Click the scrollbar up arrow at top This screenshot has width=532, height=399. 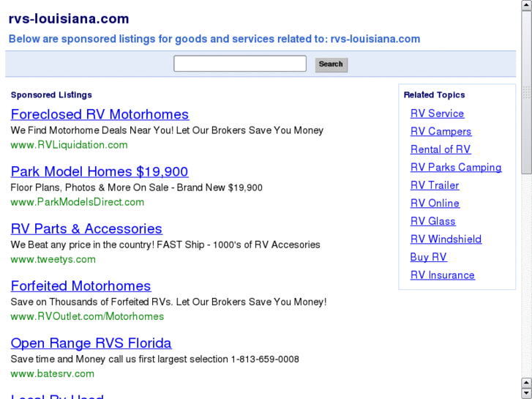click(x=526, y=5)
